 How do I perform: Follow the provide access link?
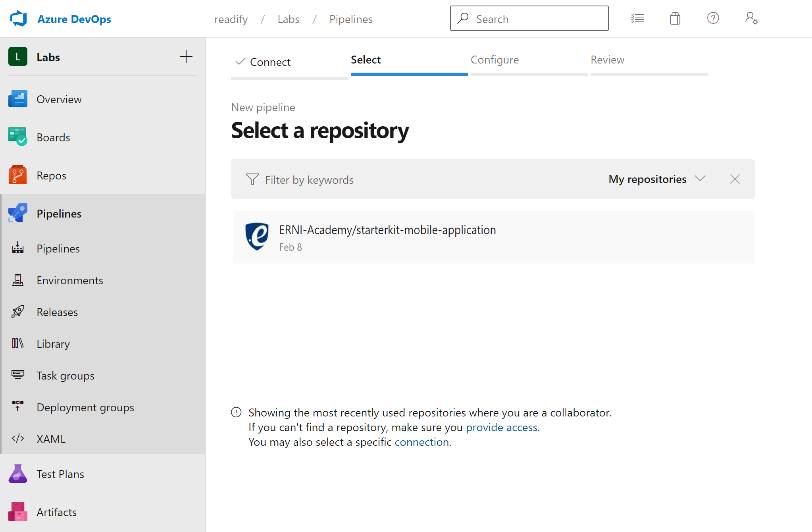pyautogui.click(x=502, y=427)
